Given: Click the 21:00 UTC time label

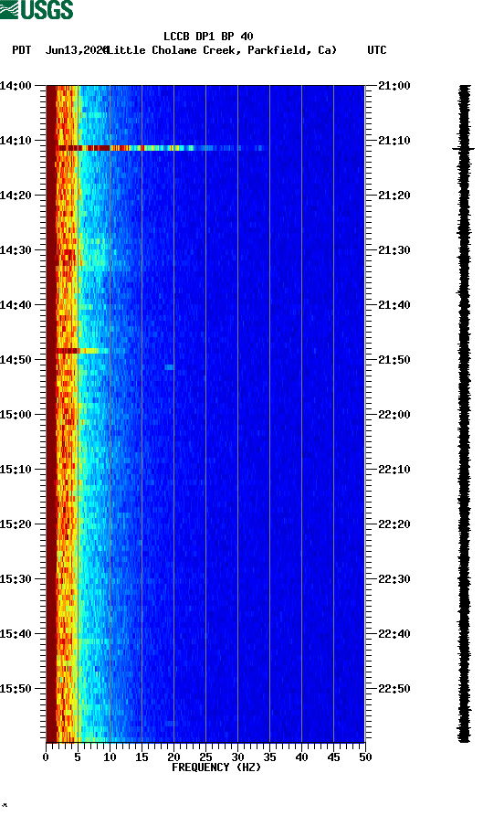Looking at the screenshot, I should pyautogui.click(x=394, y=86).
